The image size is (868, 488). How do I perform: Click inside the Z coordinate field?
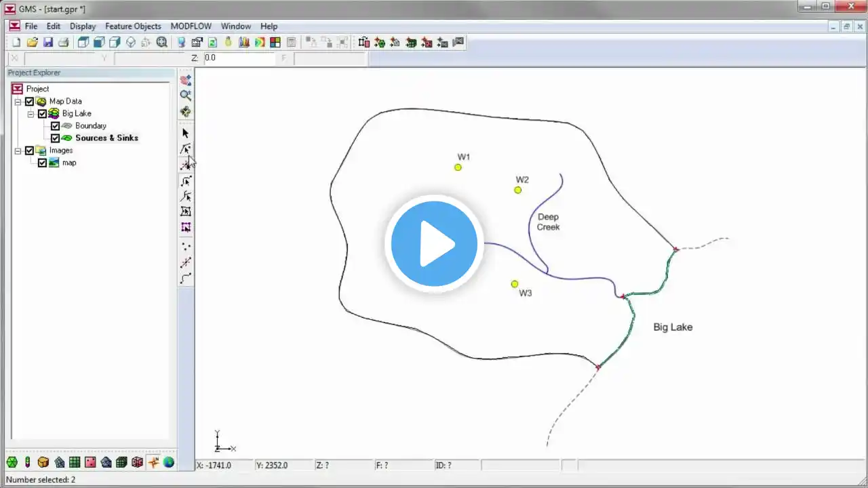(x=239, y=58)
